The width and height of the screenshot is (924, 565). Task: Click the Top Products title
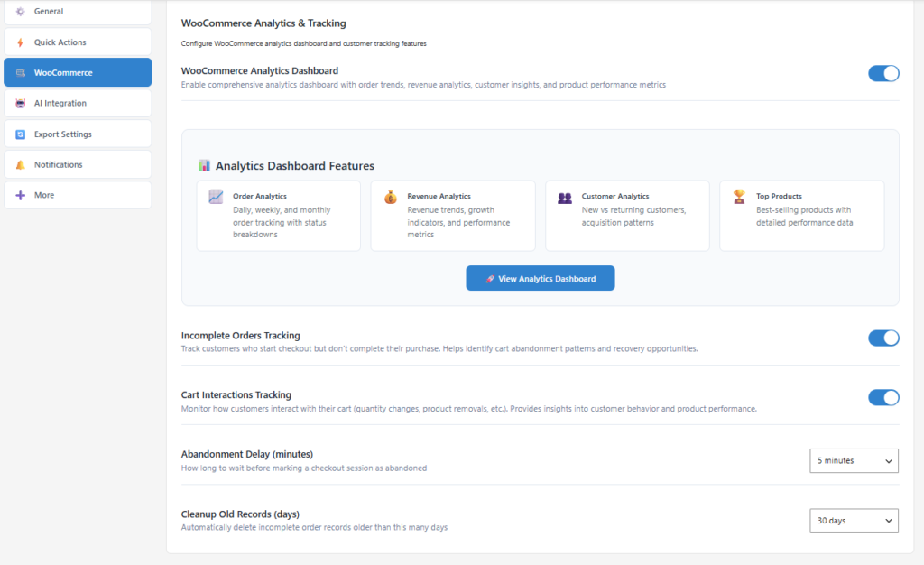click(x=779, y=196)
